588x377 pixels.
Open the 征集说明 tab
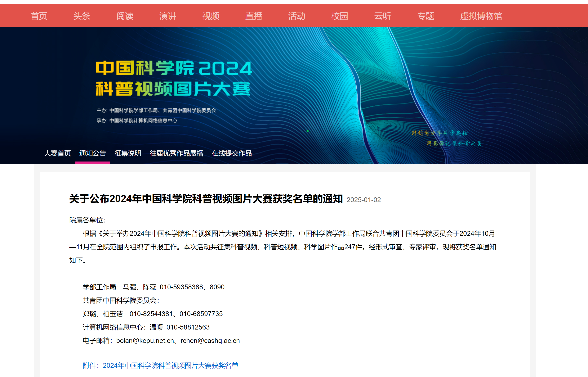pyautogui.click(x=128, y=153)
